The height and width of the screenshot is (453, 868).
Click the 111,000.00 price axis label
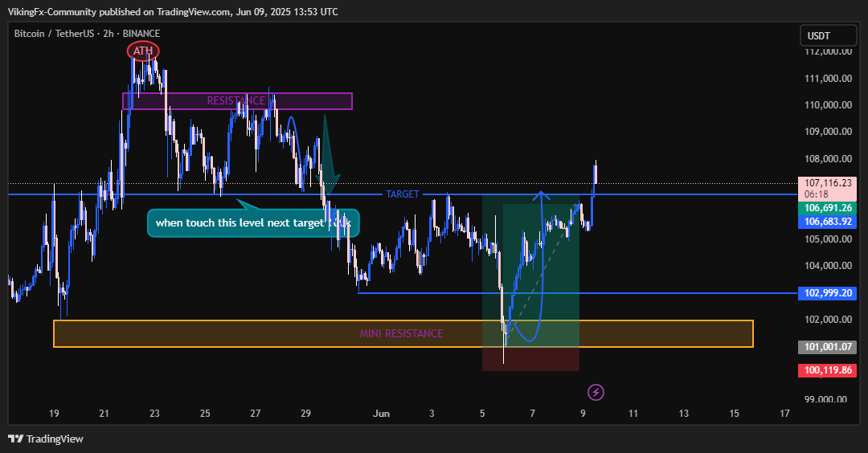(828, 79)
